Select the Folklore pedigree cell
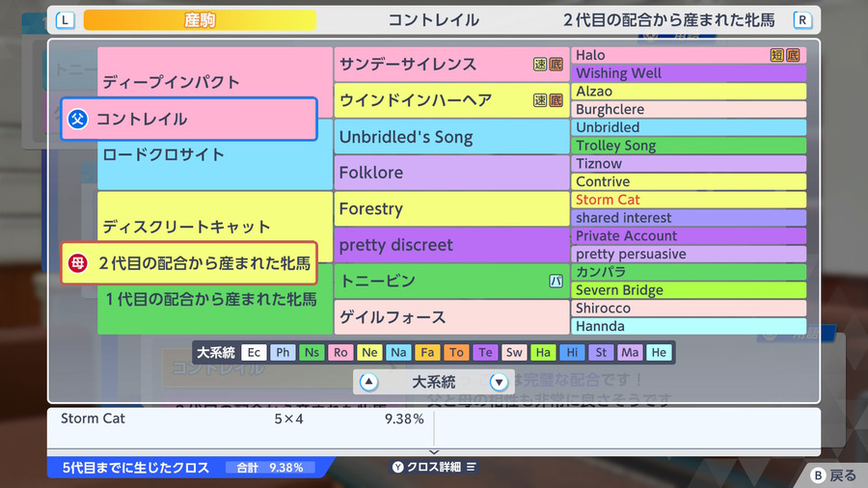Image resolution: width=868 pixels, height=488 pixels. point(451,173)
